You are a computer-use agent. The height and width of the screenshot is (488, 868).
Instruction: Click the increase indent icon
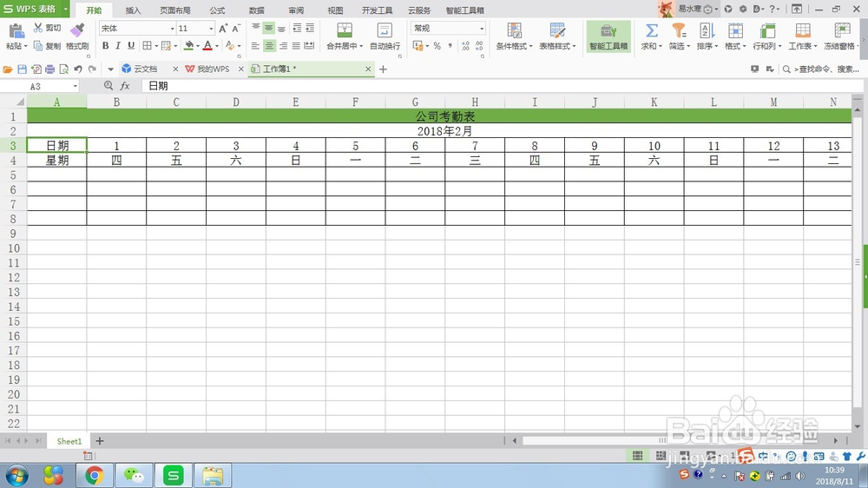coord(310,29)
